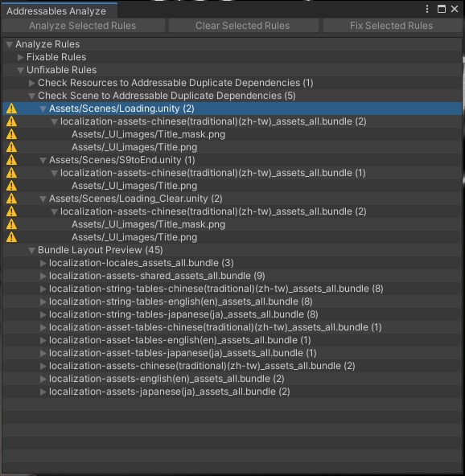
Task: Expand localization-locales_assets_all.bundle entry
Action: click(x=43, y=263)
